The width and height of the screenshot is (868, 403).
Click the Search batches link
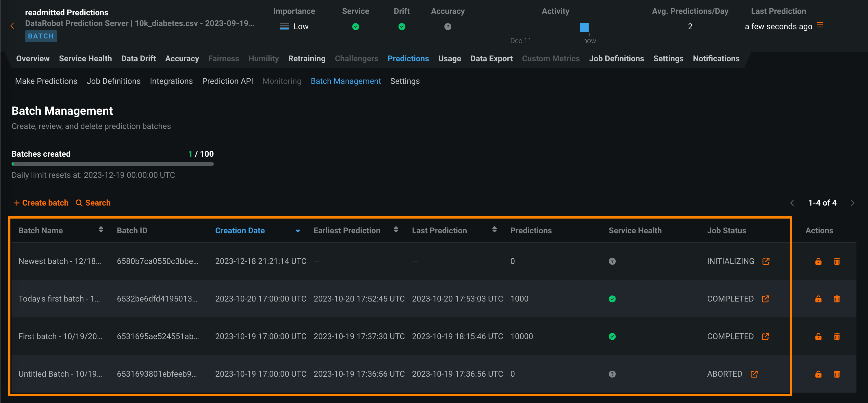pos(93,203)
